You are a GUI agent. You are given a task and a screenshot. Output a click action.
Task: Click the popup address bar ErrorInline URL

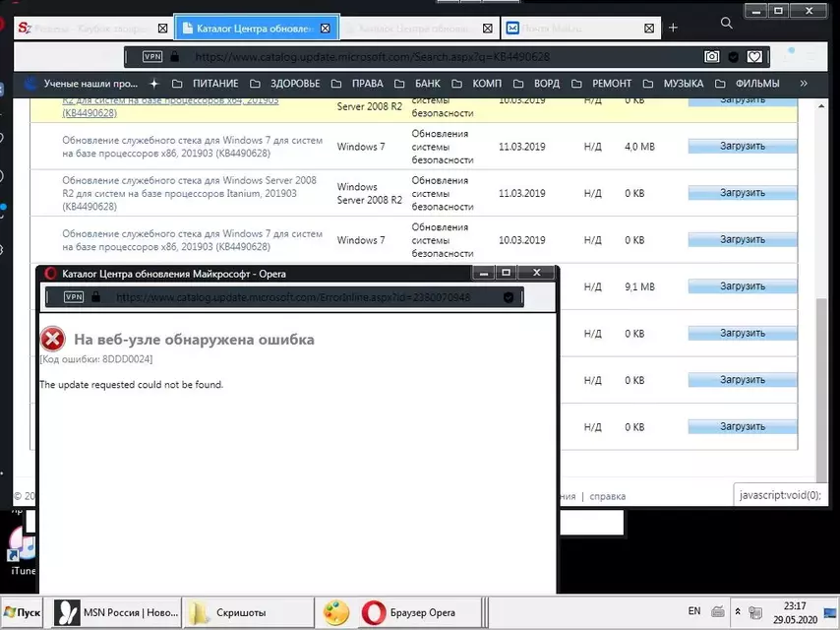[x=293, y=297]
